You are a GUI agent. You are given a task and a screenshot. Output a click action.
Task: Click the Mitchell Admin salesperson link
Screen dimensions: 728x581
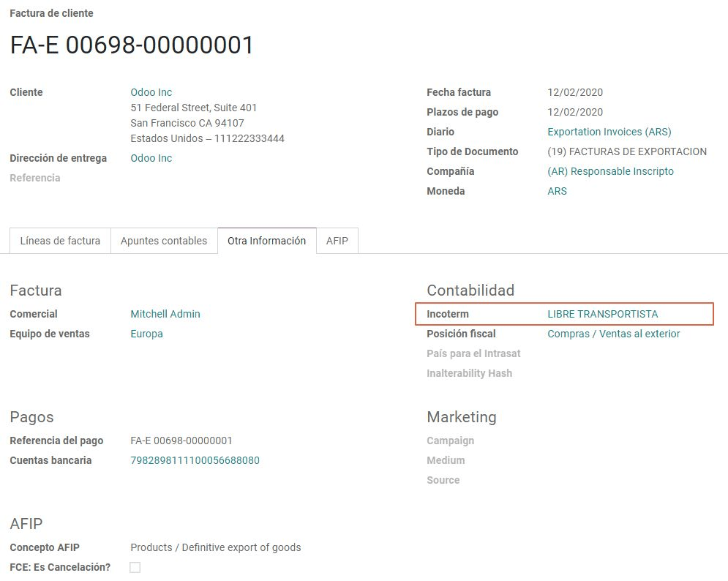[x=165, y=314]
